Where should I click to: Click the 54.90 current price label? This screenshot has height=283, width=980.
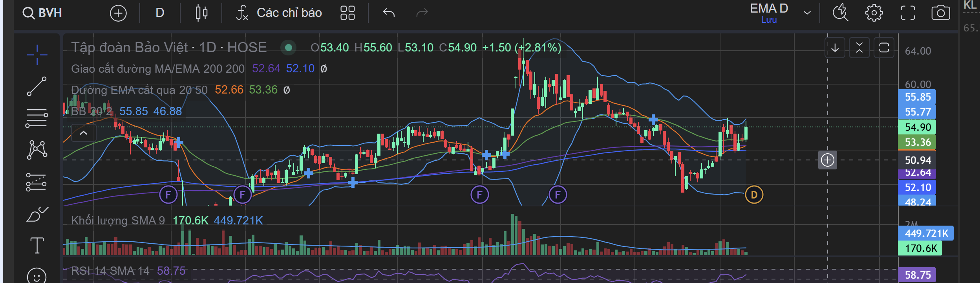point(918,127)
